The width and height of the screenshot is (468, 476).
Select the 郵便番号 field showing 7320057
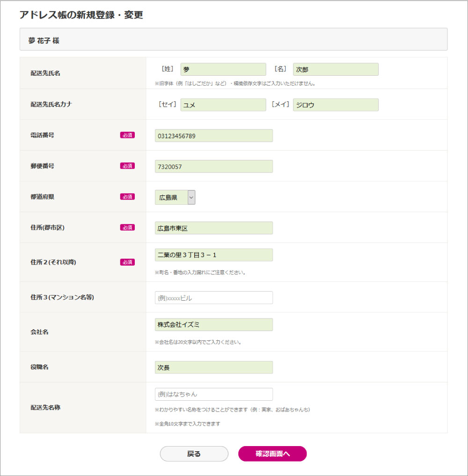213,166
